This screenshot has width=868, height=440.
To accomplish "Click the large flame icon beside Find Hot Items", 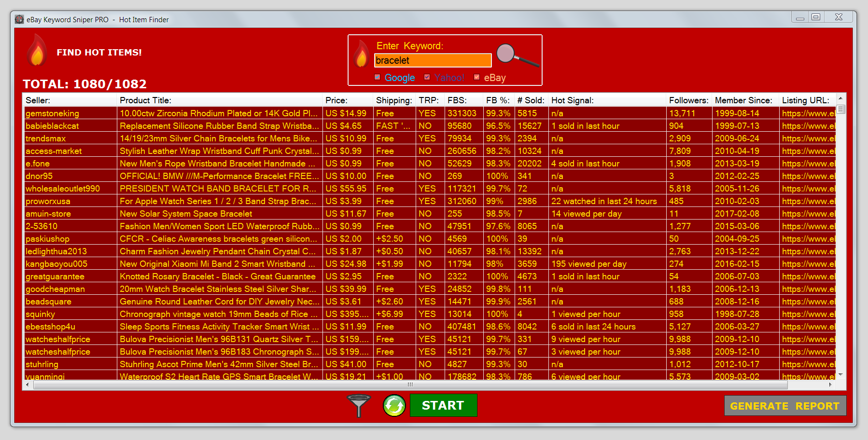I will coord(37,50).
